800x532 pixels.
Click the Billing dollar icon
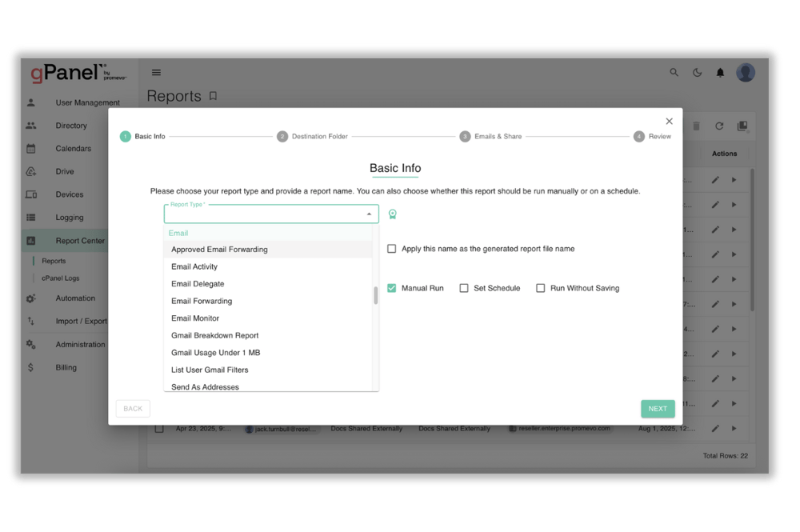tap(30, 367)
